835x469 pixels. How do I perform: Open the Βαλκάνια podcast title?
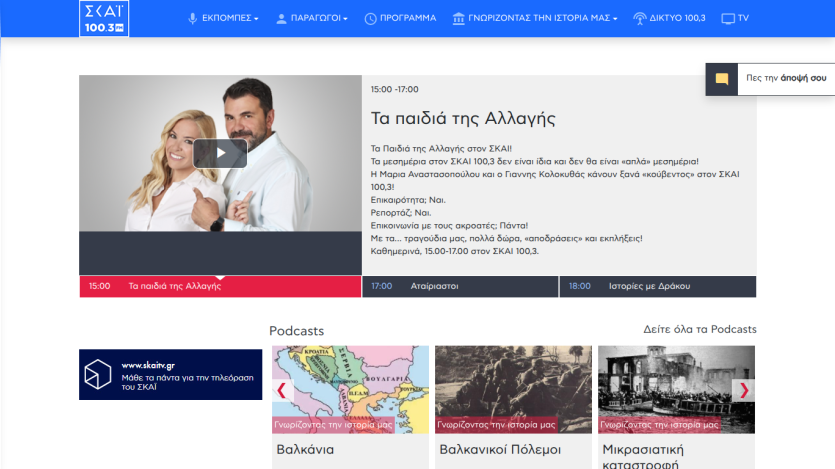tap(305, 449)
